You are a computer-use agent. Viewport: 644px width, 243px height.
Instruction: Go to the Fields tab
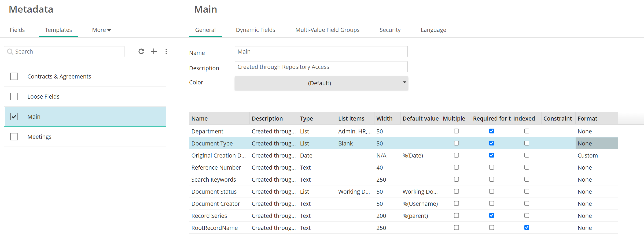(17, 30)
